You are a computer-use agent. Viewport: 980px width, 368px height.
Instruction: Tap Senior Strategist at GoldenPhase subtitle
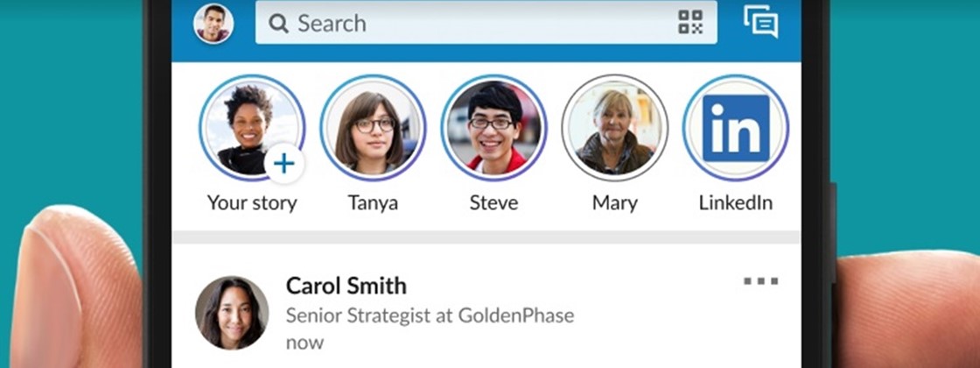pyautogui.click(x=430, y=315)
